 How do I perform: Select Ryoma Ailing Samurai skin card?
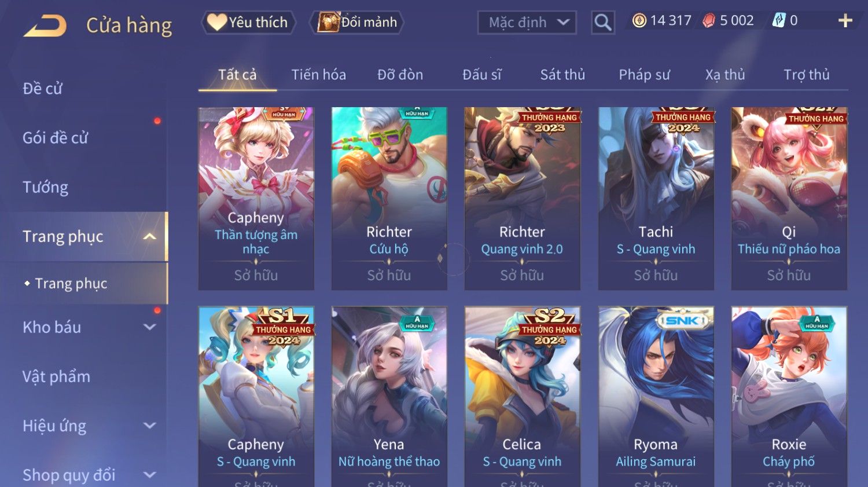click(656, 397)
